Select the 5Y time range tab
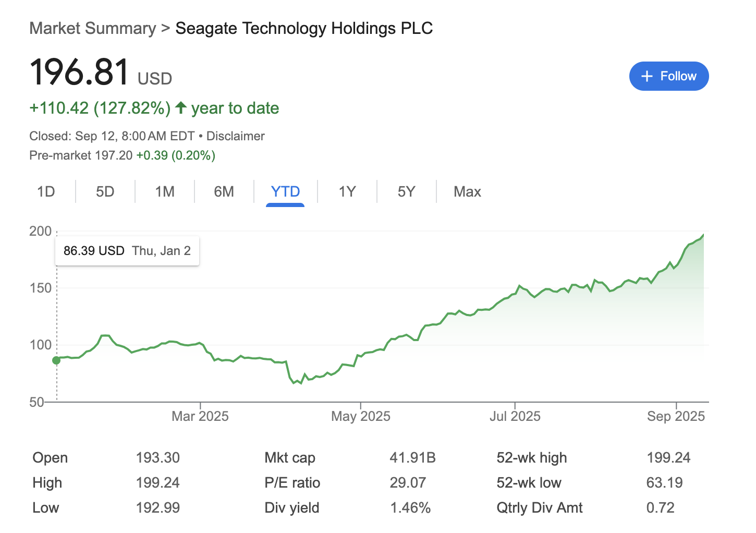Image resolution: width=756 pixels, height=533 pixels. [406, 191]
